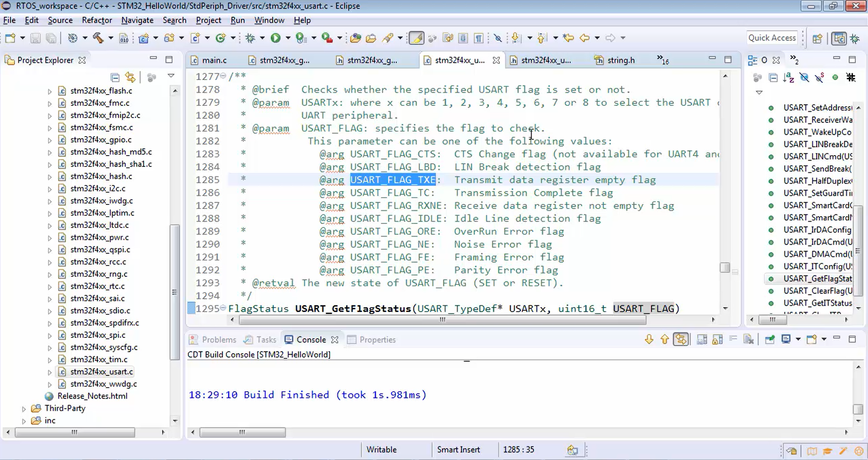Click the flashlight Search toolbar icon
This screenshot has height=460, width=868.
tap(388, 38)
